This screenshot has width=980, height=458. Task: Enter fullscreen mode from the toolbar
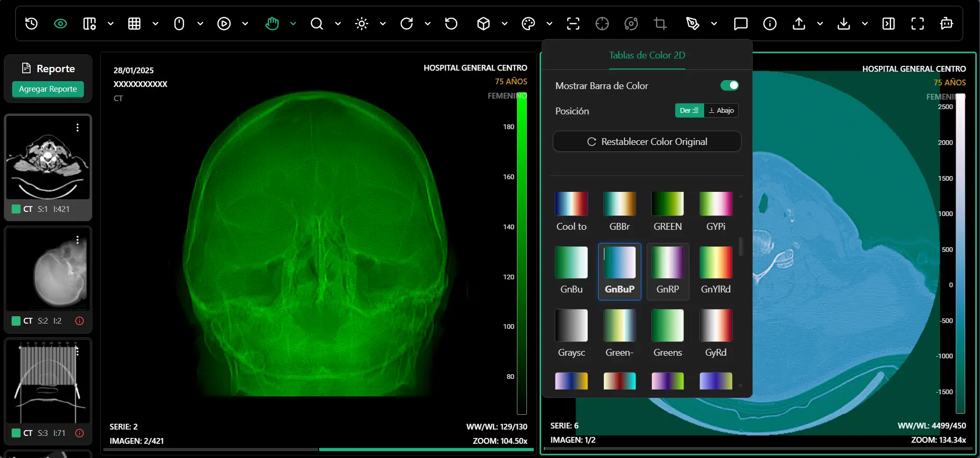[x=917, y=24]
